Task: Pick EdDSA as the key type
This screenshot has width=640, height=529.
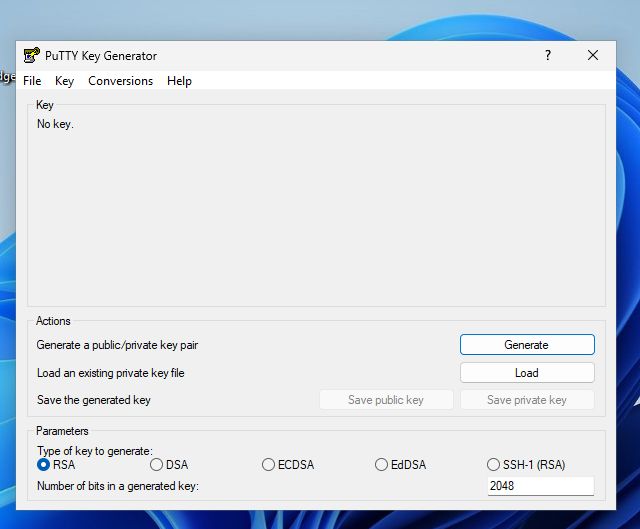Action: (x=382, y=465)
